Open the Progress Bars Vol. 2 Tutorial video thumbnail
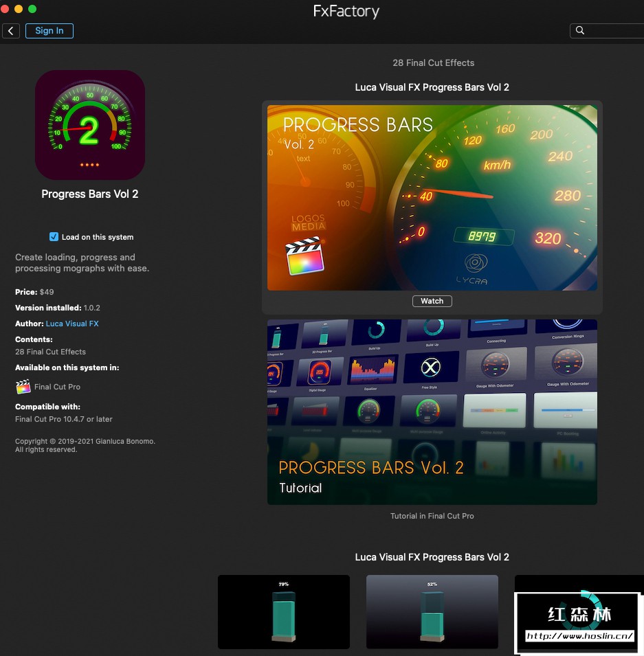 (x=432, y=411)
